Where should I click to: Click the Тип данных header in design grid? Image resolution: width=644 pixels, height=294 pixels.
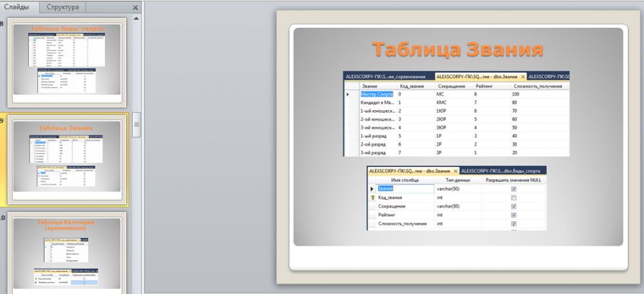tap(458, 180)
